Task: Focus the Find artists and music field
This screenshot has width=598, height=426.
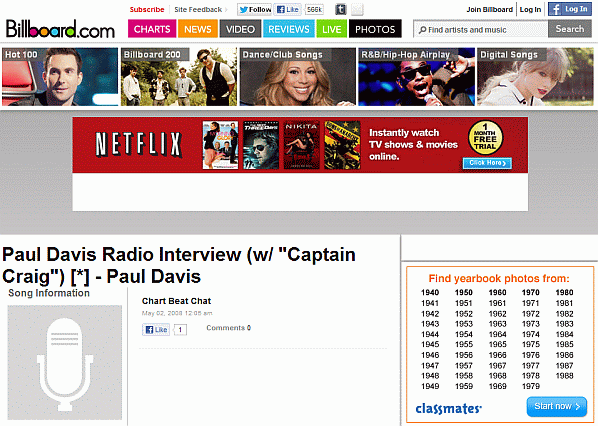Action: 481,29
